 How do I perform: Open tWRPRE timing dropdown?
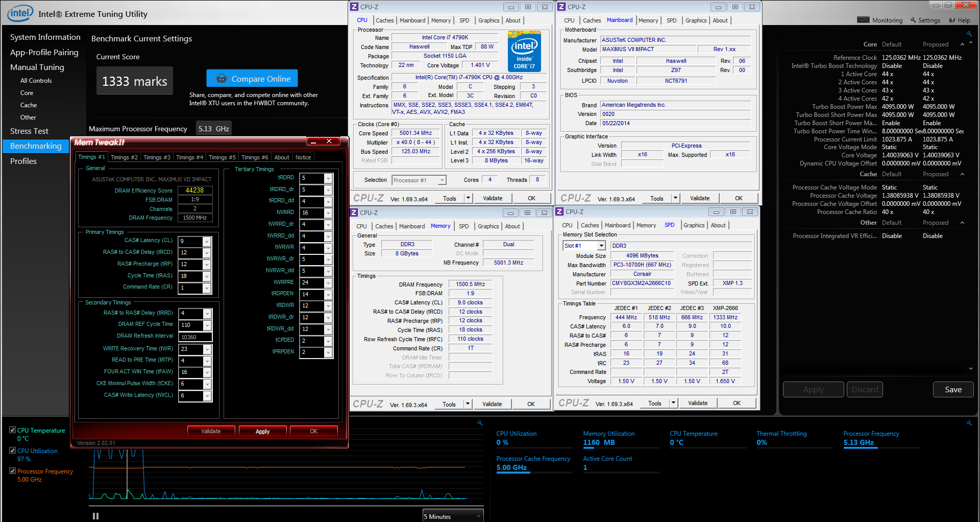(328, 282)
